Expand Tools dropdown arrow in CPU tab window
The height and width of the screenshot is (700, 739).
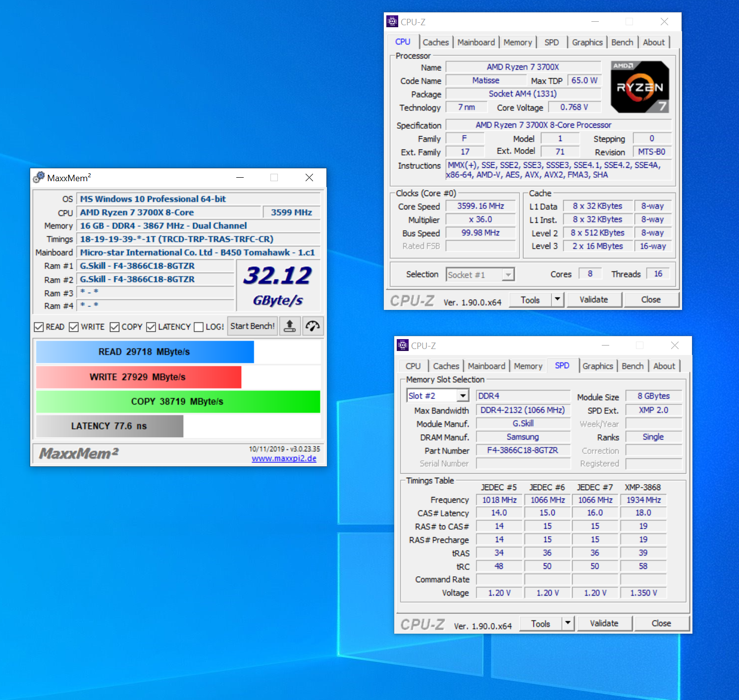pyautogui.click(x=558, y=300)
